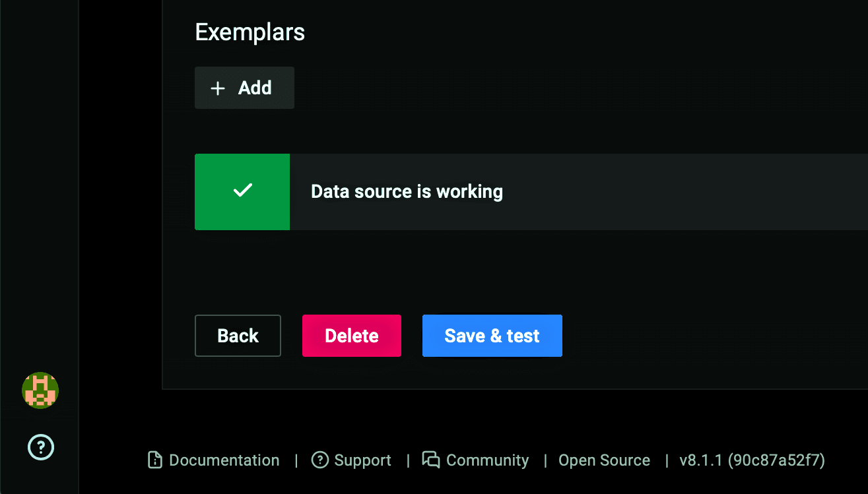Viewport: 868px width, 494px height.
Task: Open the Open Source link
Action: pos(604,460)
